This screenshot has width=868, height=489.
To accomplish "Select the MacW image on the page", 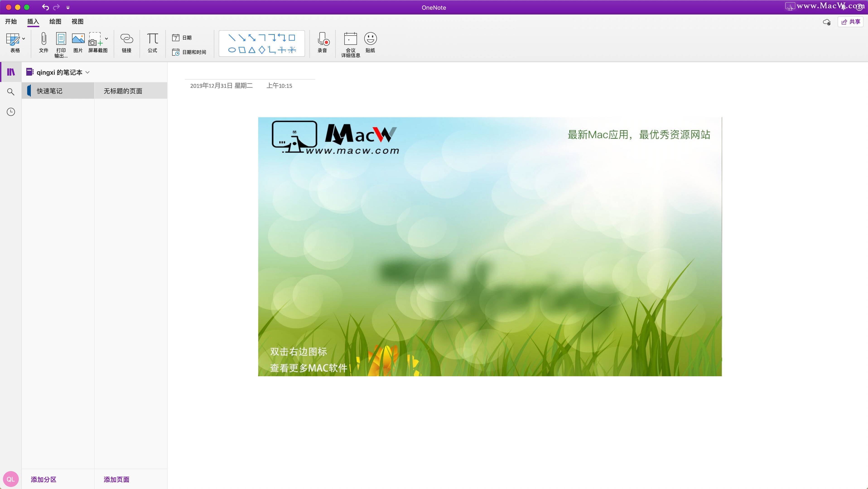I will coord(490,247).
